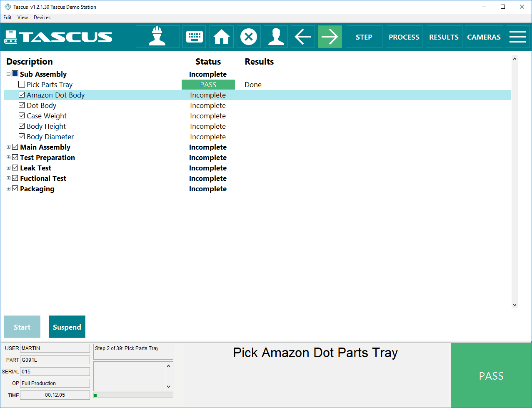Screen dimensions: 532x408
Task: Expand the Leak Test tree node
Action: click(x=8, y=168)
